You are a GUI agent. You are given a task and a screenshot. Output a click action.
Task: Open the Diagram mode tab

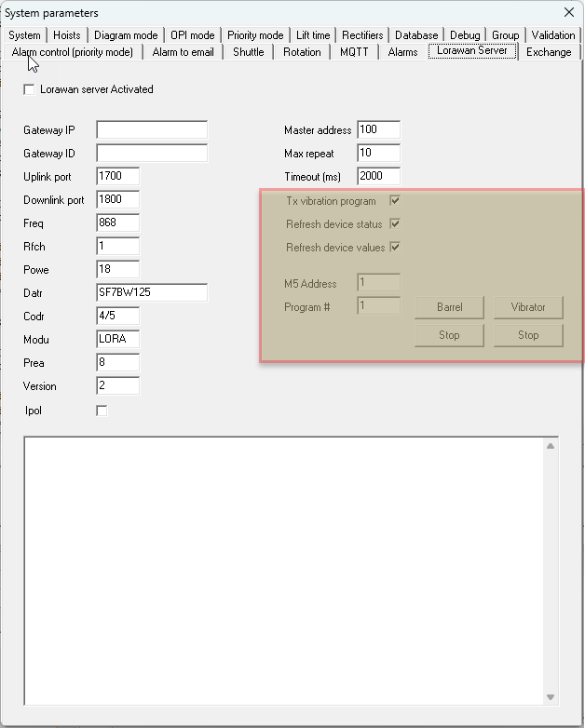coord(126,35)
